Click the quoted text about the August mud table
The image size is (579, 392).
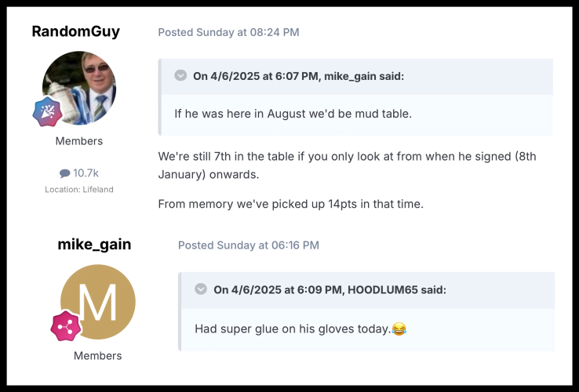click(293, 114)
